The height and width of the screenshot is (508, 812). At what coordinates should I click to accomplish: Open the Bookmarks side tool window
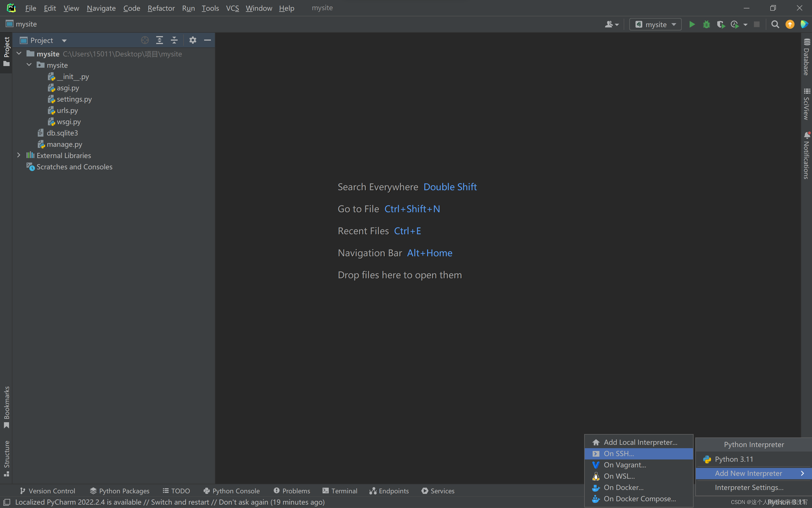pyautogui.click(x=6, y=407)
